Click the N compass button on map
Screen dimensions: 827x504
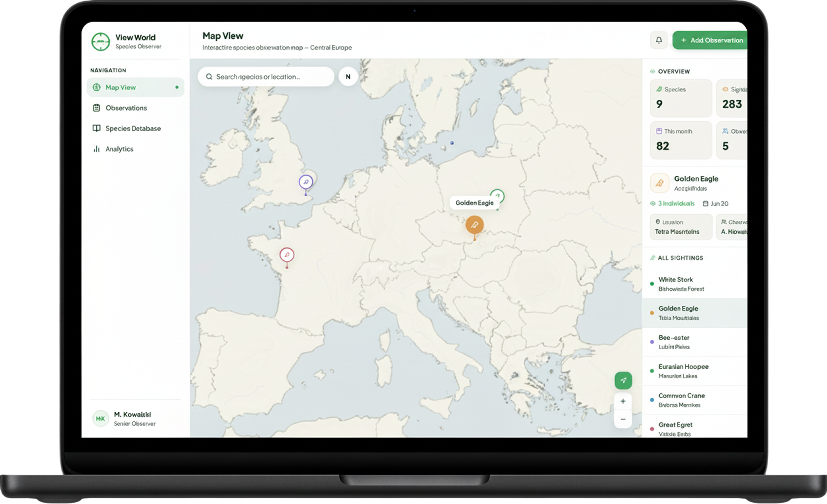pos(348,77)
